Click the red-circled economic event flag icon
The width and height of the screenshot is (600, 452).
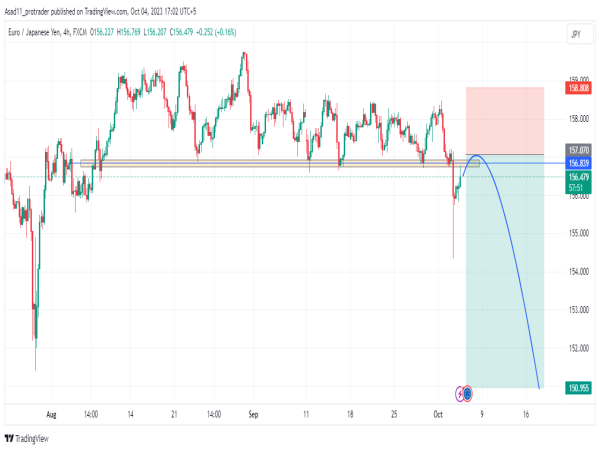467,393
